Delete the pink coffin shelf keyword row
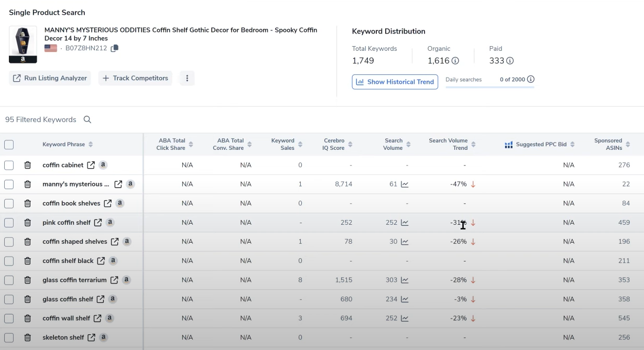This screenshot has height=350, width=644. click(28, 223)
